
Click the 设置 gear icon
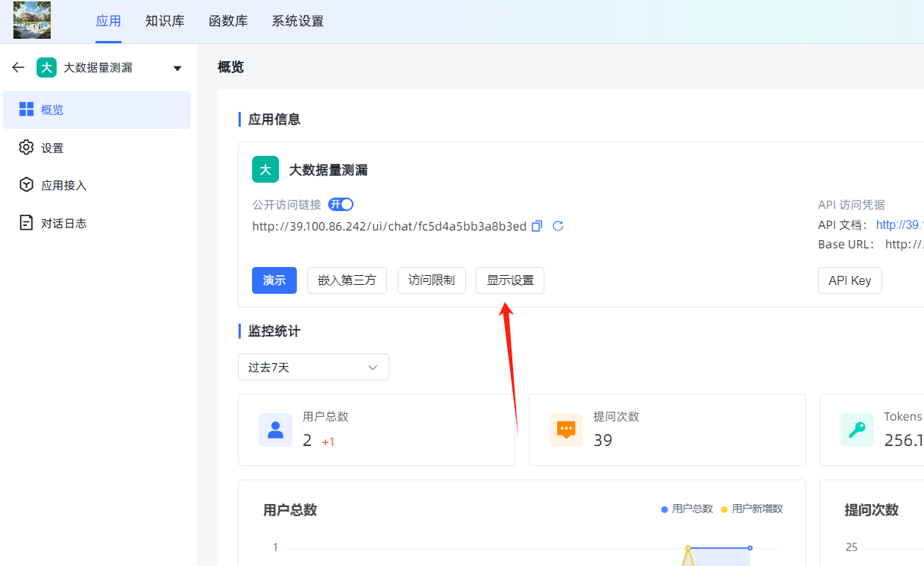click(26, 147)
